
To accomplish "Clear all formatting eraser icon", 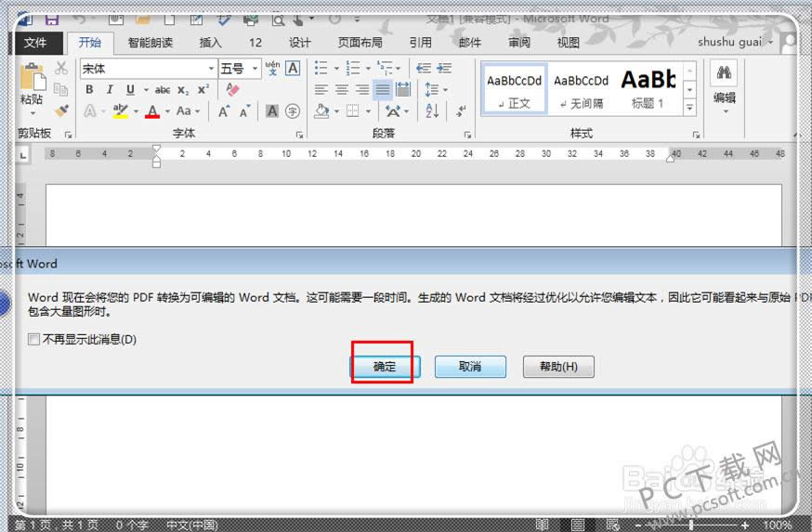I will coord(232,89).
